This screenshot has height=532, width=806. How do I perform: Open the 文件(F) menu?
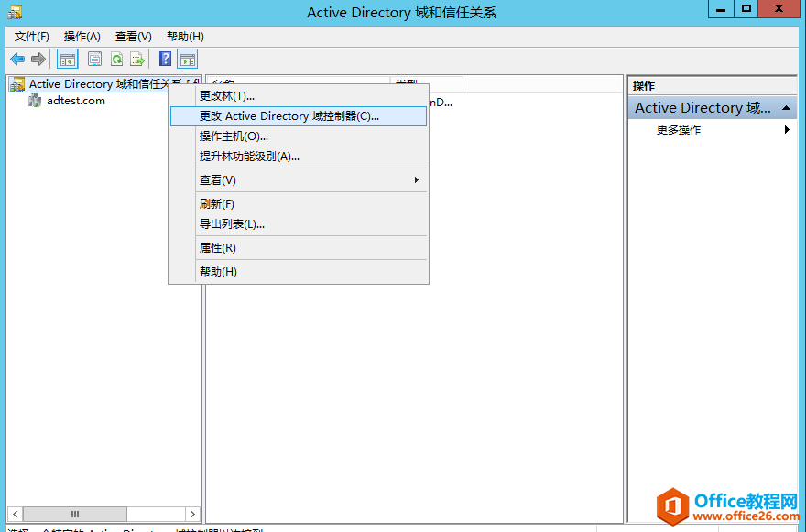(32, 37)
